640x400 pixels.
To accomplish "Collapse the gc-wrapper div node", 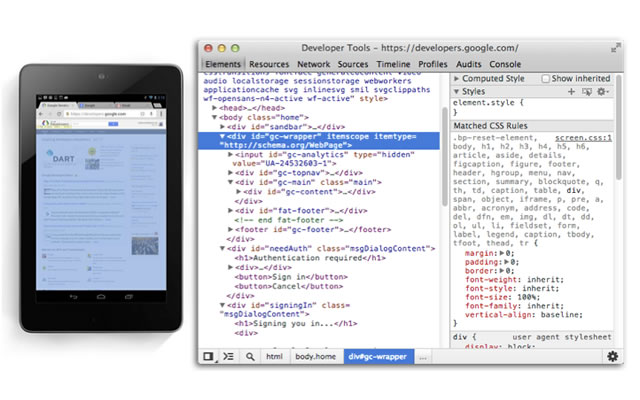I will coord(222,136).
